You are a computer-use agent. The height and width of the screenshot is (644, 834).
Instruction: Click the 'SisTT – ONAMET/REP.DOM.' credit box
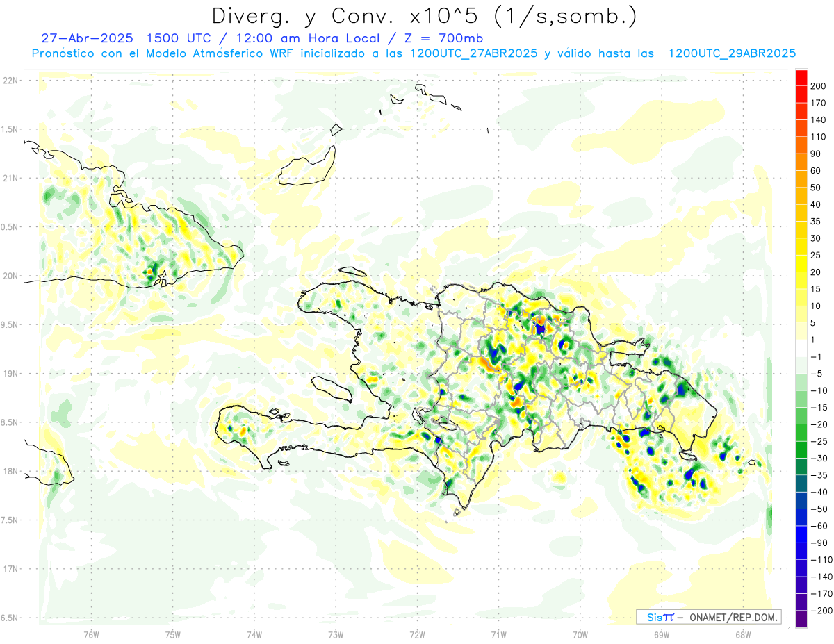click(708, 617)
